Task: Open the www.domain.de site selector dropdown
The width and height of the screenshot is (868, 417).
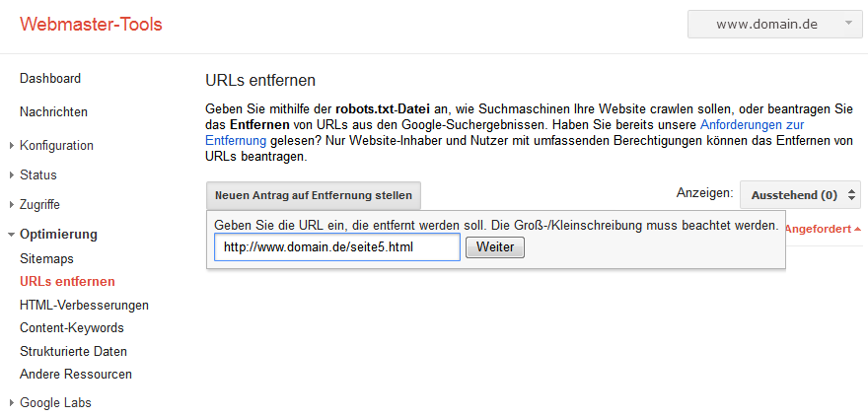Action: coord(774,24)
